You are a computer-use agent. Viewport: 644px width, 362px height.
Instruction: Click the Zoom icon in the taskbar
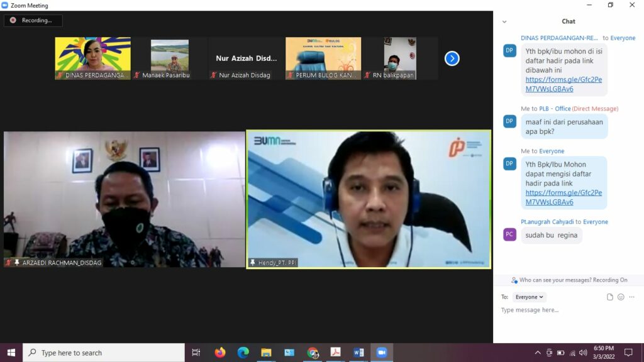381,353
